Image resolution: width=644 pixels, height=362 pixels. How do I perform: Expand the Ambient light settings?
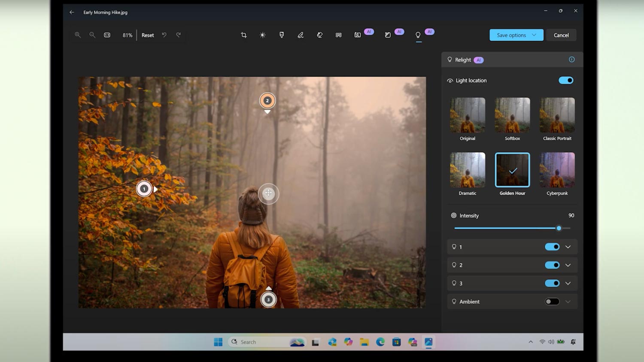tap(568, 302)
